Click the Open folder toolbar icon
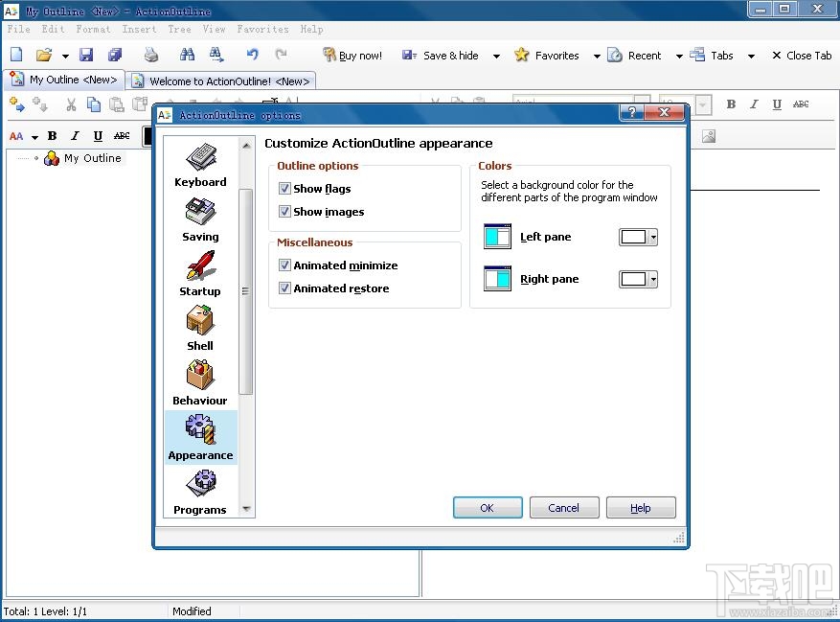 [x=44, y=55]
